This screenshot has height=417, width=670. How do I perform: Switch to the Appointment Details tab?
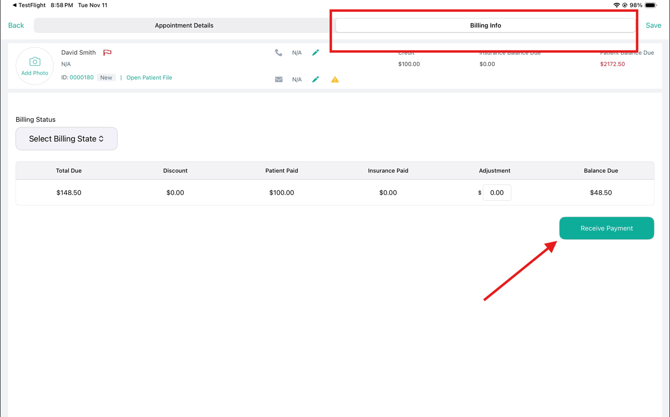click(x=184, y=25)
